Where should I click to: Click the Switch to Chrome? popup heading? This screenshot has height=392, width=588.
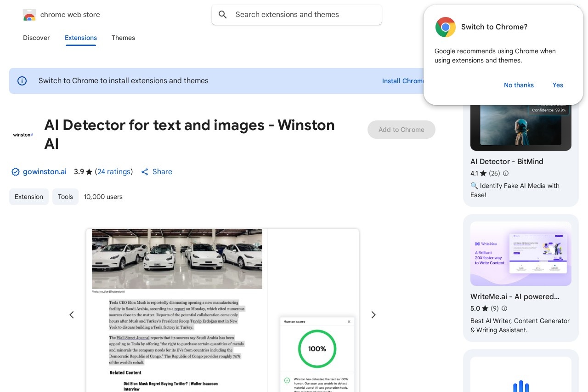494,27
